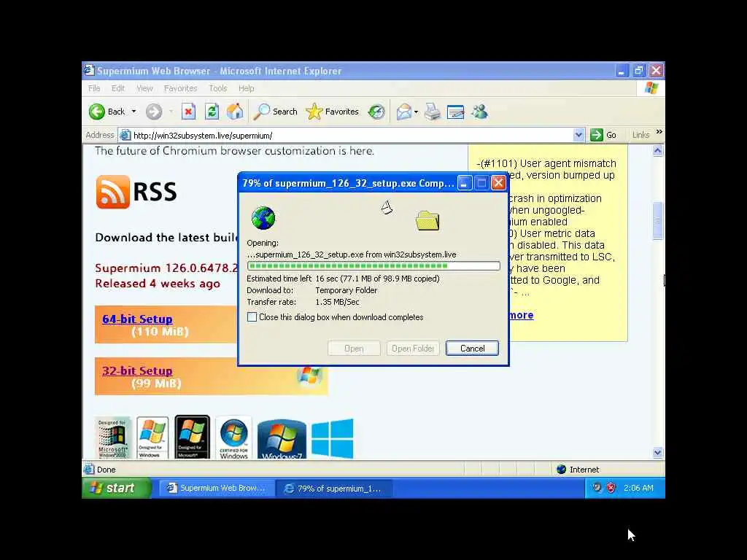This screenshot has width=747, height=560.
Task: Refresh the page with green arrows icon
Action: tap(212, 112)
